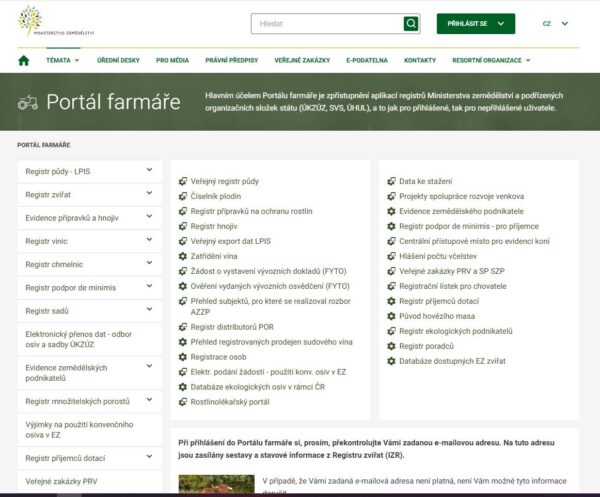Click the Hledat search input field
Viewport: 600px width, 497px height.
(328, 24)
